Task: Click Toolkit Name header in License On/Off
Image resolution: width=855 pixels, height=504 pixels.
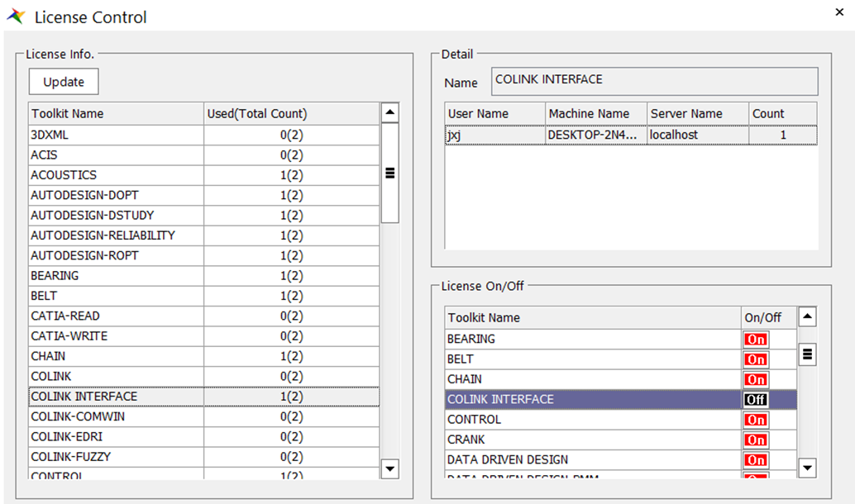Action: tap(593, 317)
